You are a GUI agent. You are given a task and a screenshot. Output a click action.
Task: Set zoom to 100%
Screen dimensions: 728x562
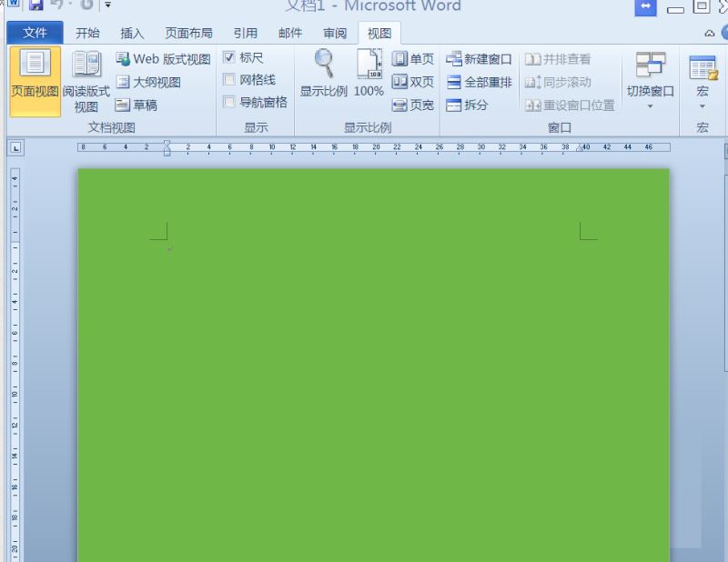369,74
